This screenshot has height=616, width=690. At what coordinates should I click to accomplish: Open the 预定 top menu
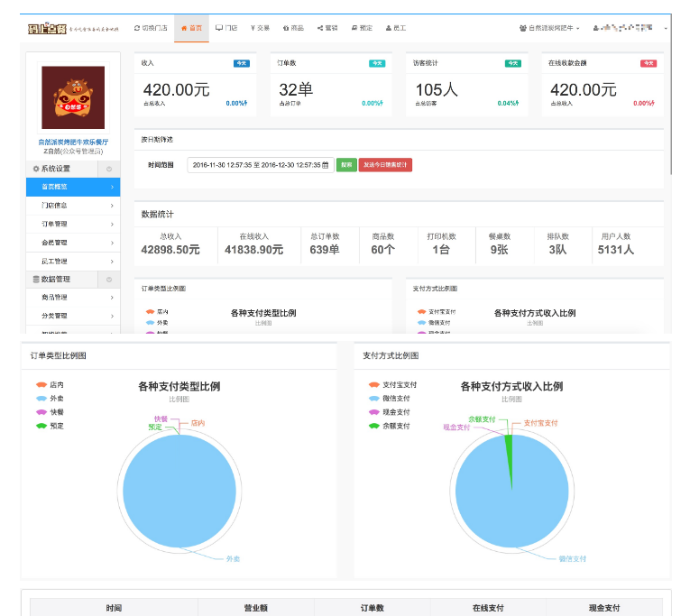[x=362, y=28]
